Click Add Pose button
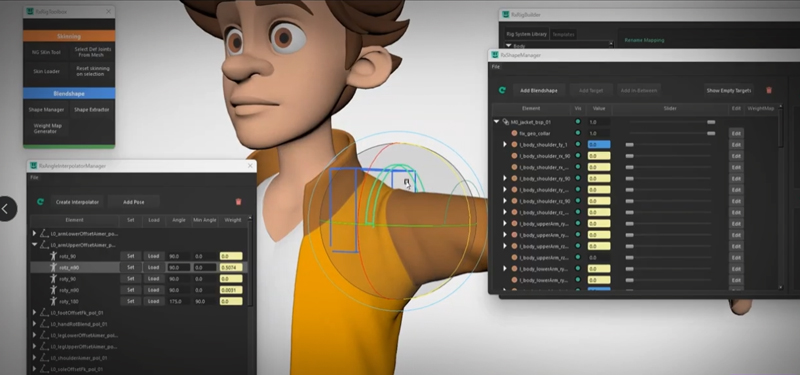Image resolution: width=800 pixels, height=375 pixels. 134,202
